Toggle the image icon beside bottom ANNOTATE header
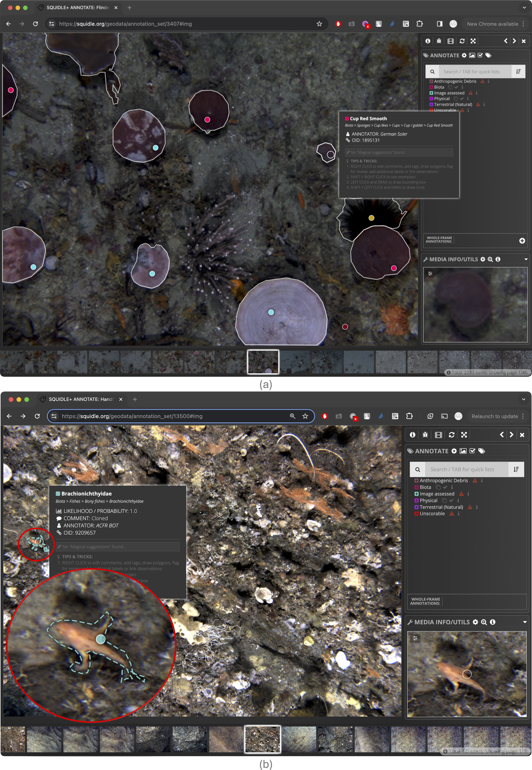This screenshot has height=770, width=532. point(463,451)
